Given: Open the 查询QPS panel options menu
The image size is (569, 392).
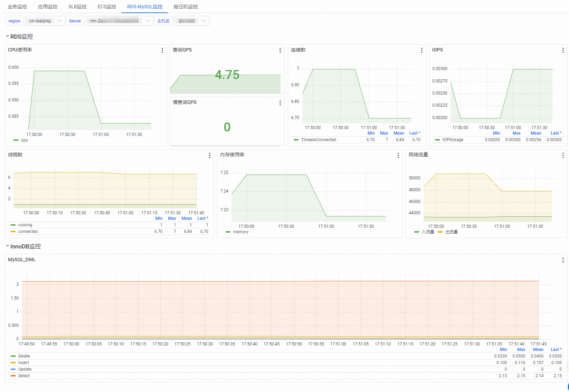Looking at the screenshot, I should coord(280,50).
